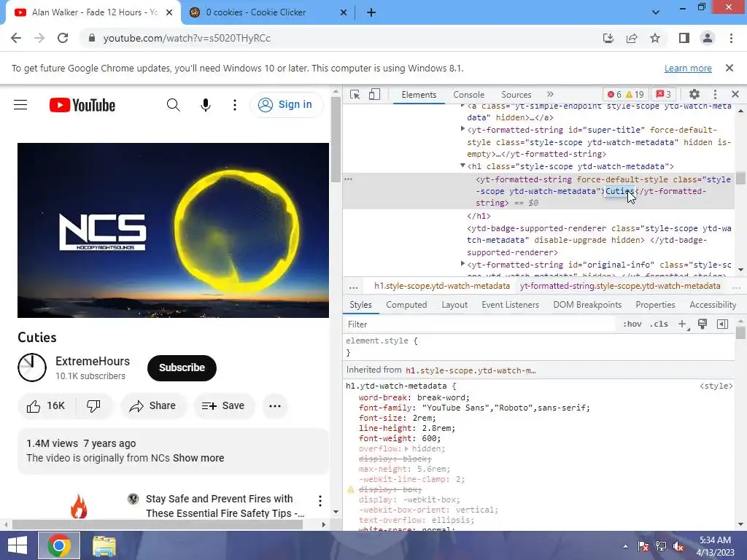
Task: Click the Sign in button
Action: pos(286,105)
